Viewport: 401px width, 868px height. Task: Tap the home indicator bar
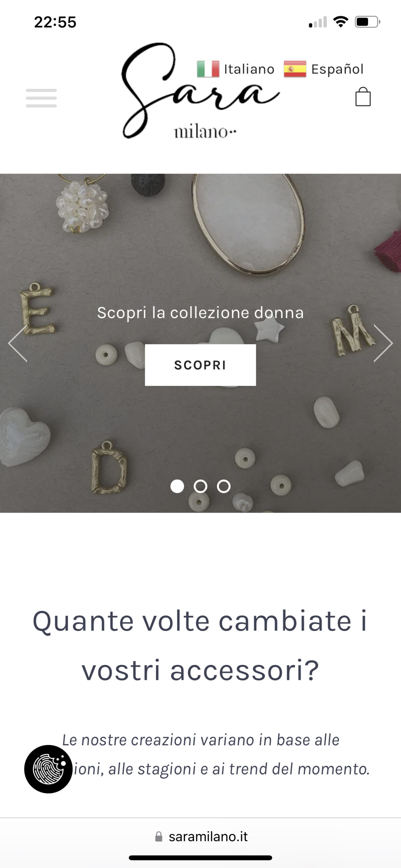coord(200,858)
